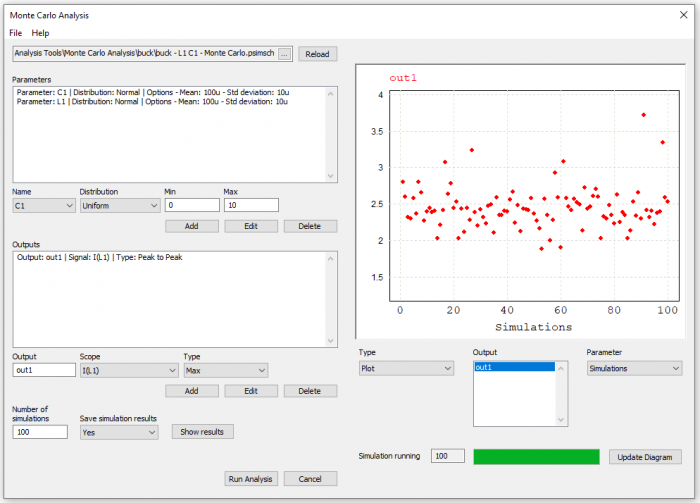Click Delete under the Parameters list

pos(310,226)
